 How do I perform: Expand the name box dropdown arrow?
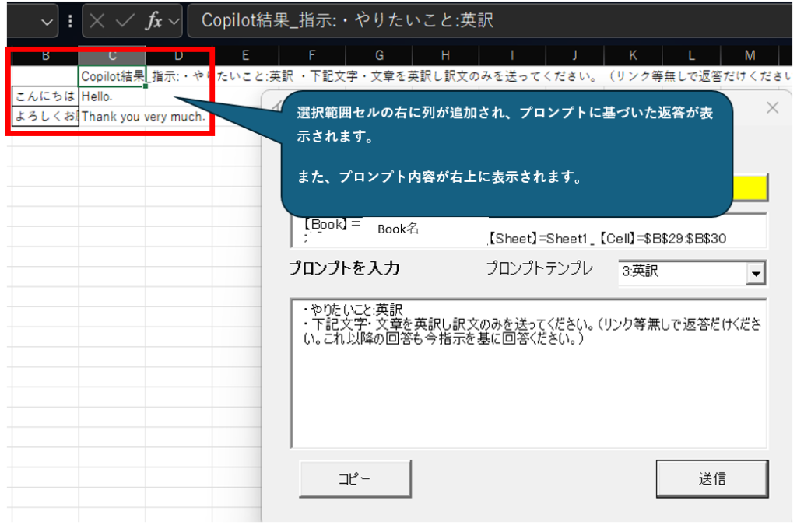point(47,22)
